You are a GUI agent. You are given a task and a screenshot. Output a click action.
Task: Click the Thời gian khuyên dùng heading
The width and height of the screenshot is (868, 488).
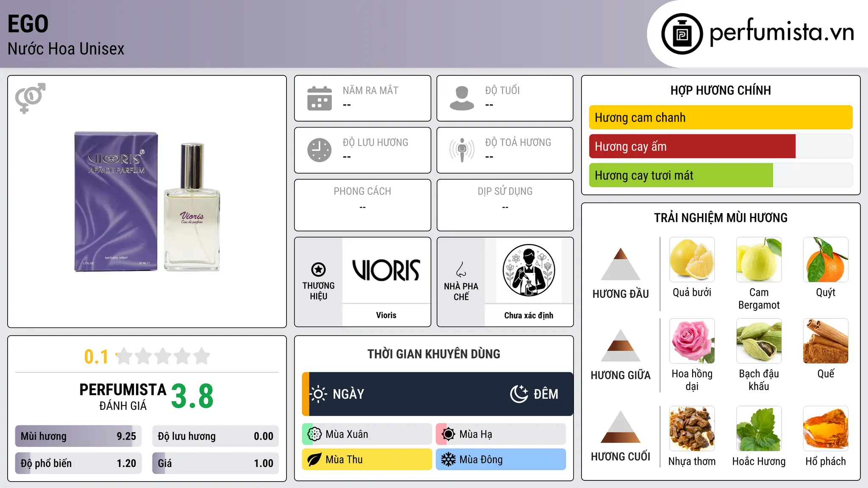(434, 354)
